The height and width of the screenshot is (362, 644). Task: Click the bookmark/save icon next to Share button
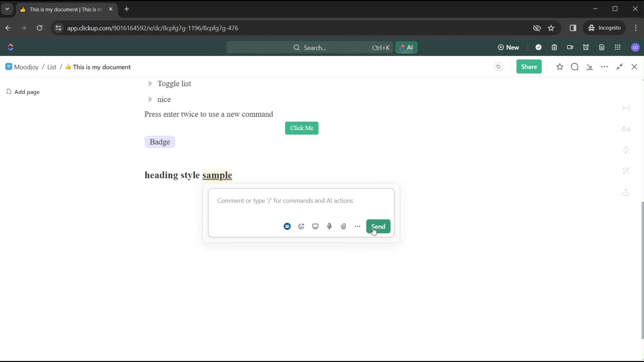(x=559, y=67)
